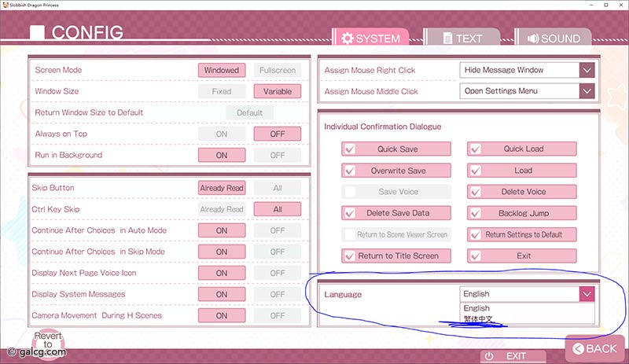The height and width of the screenshot is (364, 629).
Task: Turn OFF Run in Background
Action: pos(277,155)
